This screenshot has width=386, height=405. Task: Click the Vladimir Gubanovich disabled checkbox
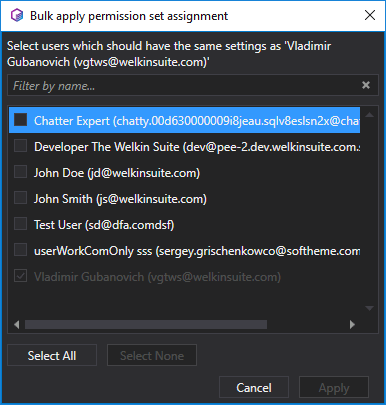click(20, 276)
